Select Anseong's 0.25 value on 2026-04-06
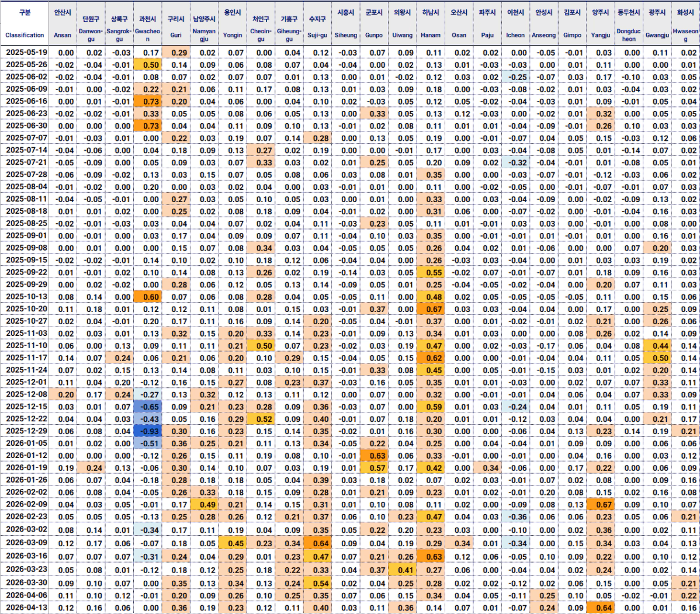700x614 pixels. (544, 596)
